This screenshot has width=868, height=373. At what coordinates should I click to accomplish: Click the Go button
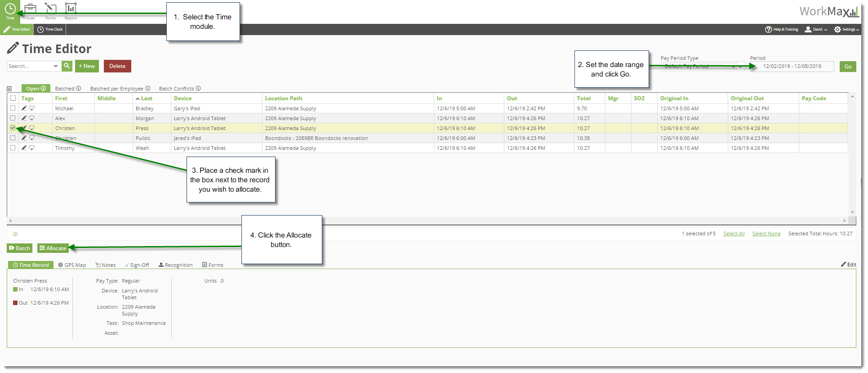click(848, 67)
